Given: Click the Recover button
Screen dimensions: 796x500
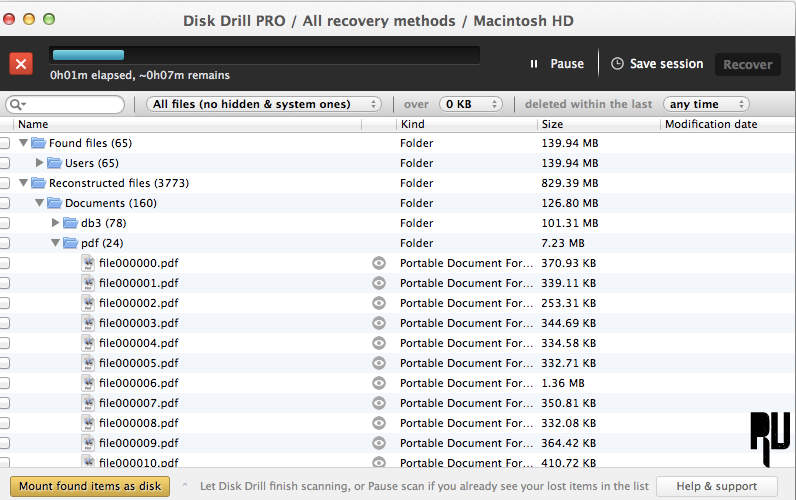Looking at the screenshot, I should pyautogui.click(x=747, y=64).
